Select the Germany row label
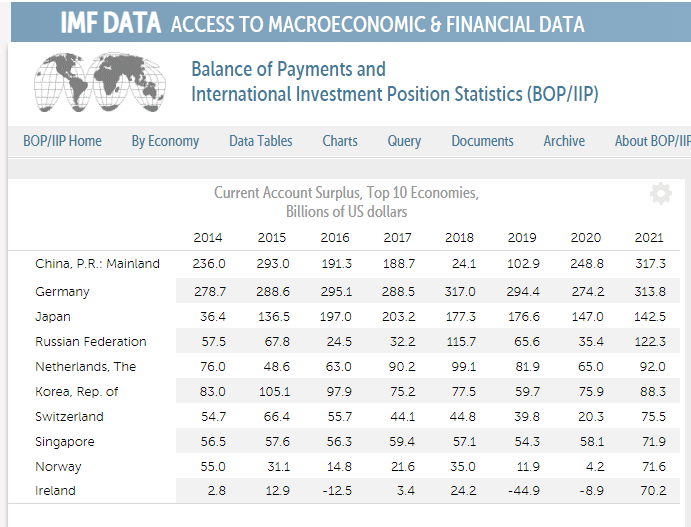Viewport: 691px width, 527px height. click(x=62, y=292)
